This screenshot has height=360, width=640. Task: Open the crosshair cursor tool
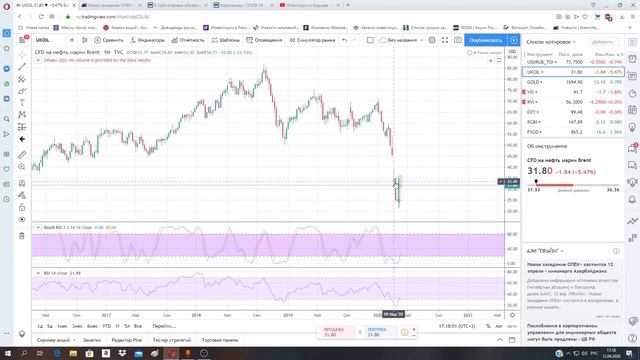click(x=22, y=54)
